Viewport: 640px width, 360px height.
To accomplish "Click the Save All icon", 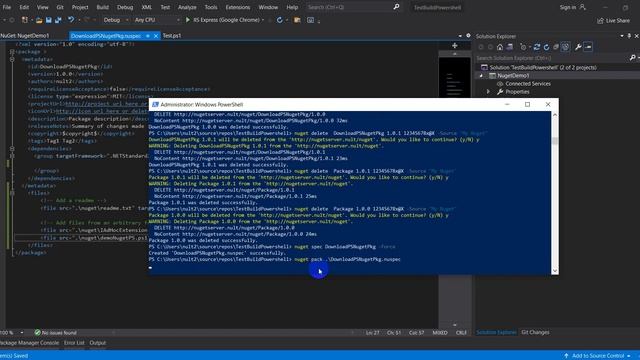I will 58,20.
